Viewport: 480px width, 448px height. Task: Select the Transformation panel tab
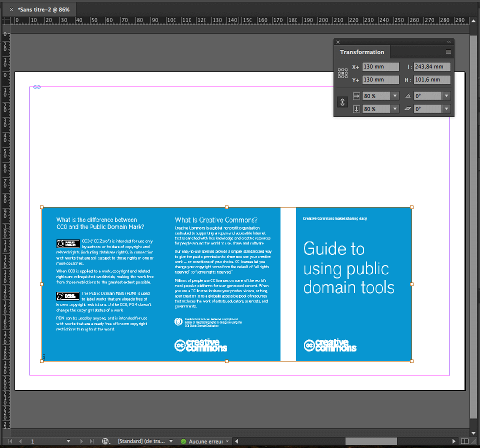[362, 52]
